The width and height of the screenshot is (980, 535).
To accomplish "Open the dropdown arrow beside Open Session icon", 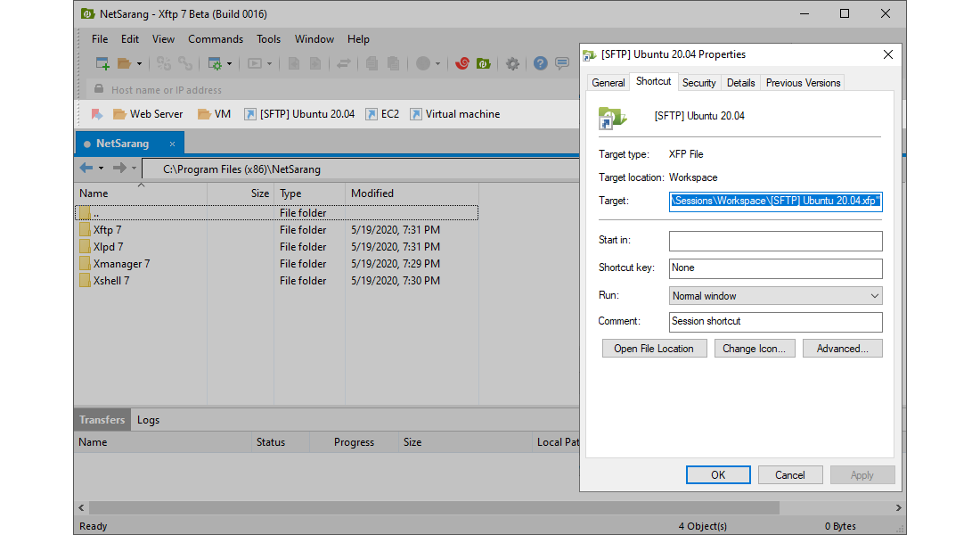I will 139,64.
